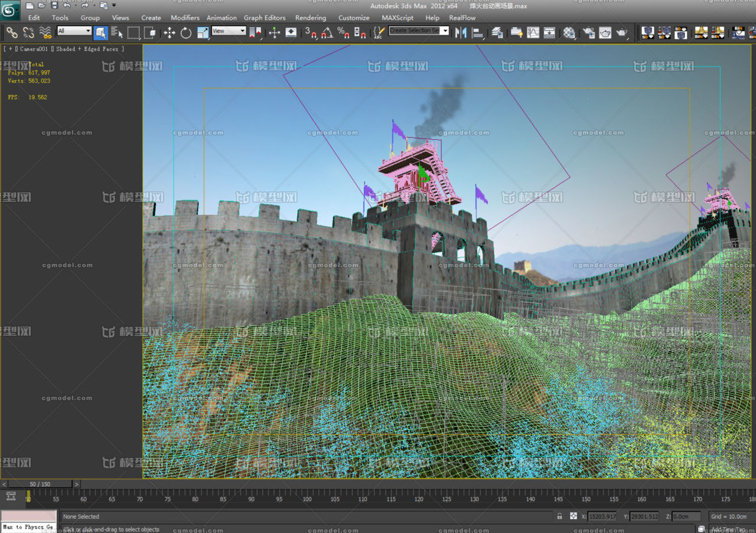Click the Set Project Folder icon
756x533 pixels.
(103, 5)
